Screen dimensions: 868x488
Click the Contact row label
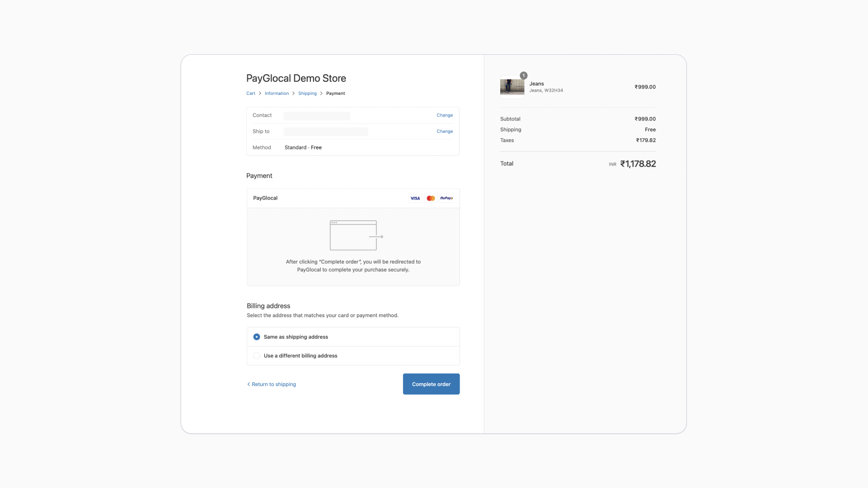coord(262,115)
